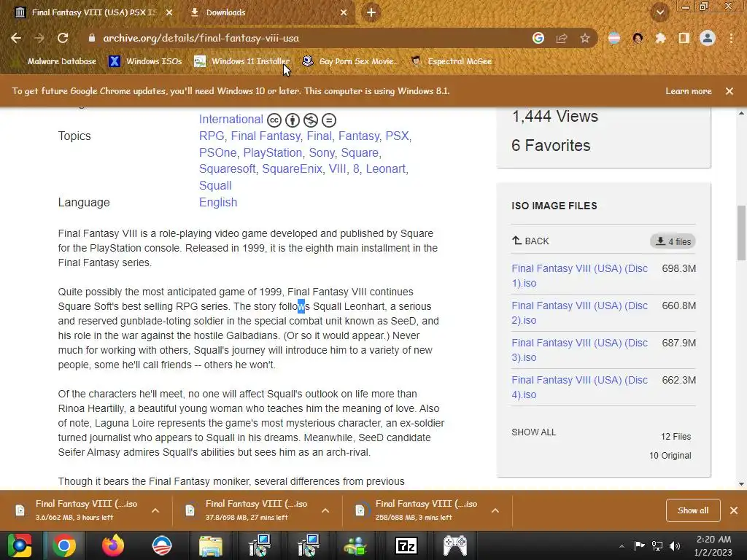Toggle the Chrome side panel icon
This screenshot has width=747, height=560.
click(684, 38)
